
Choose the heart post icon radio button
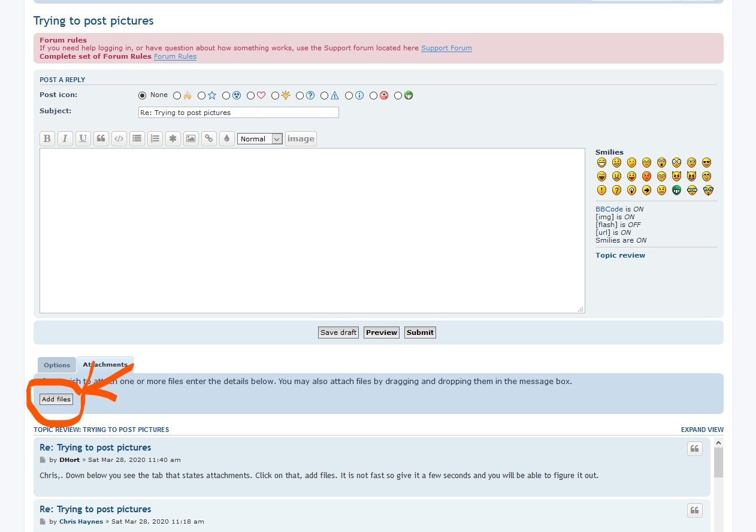point(251,95)
